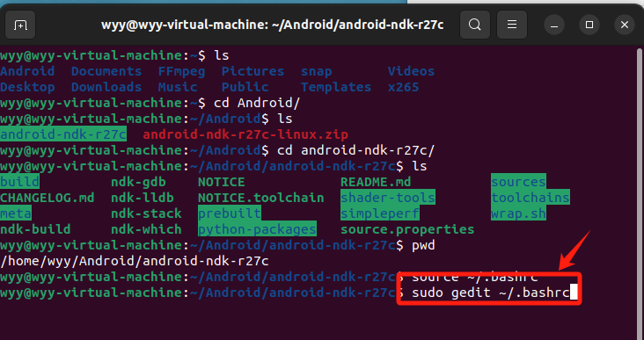Click the 'wrap.sh' file entry

pos(519,213)
